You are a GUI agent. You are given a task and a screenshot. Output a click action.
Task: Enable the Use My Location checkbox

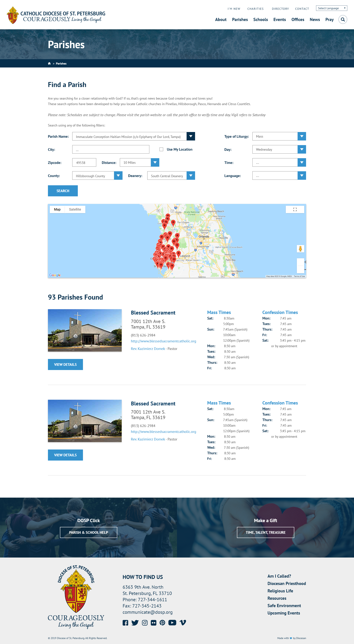161,150
